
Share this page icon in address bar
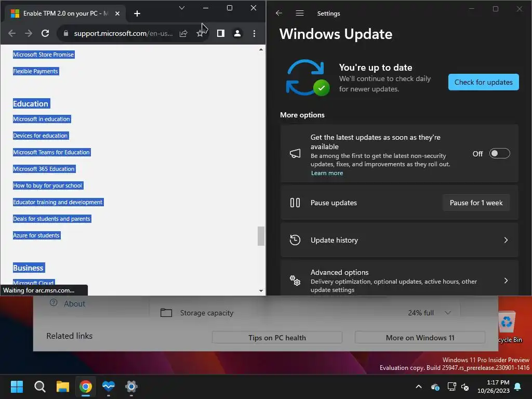183,33
